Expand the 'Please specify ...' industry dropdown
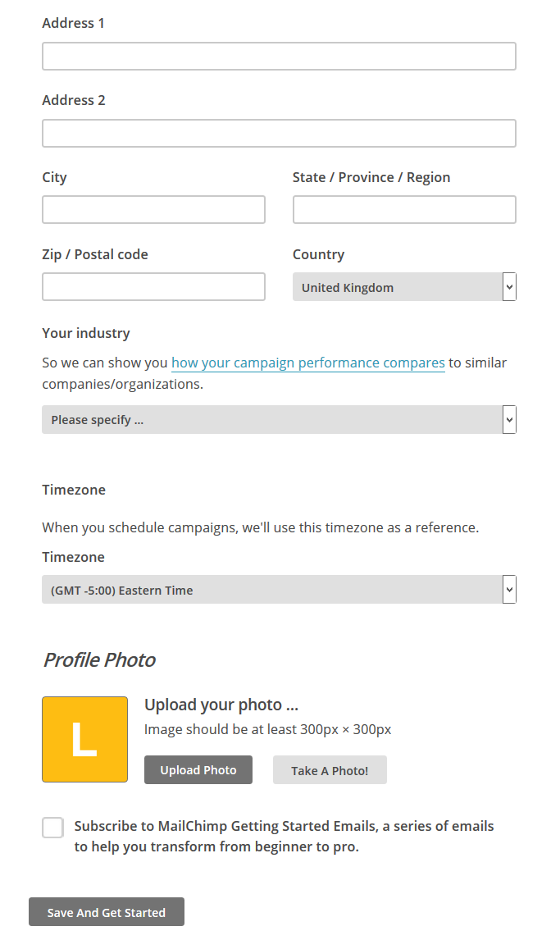Viewport: 560px width, 949px height. (x=279, y=420)
